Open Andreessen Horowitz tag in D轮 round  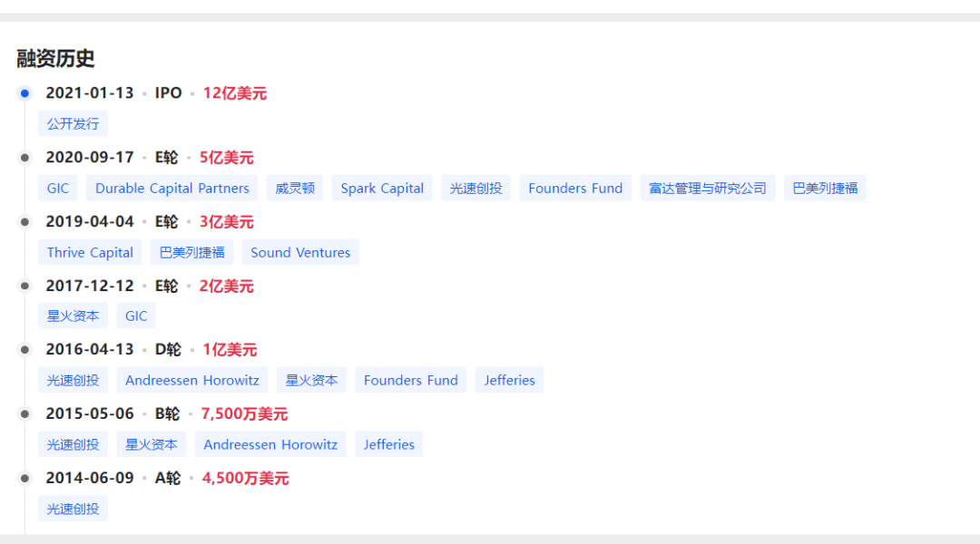tap(191, 381)
